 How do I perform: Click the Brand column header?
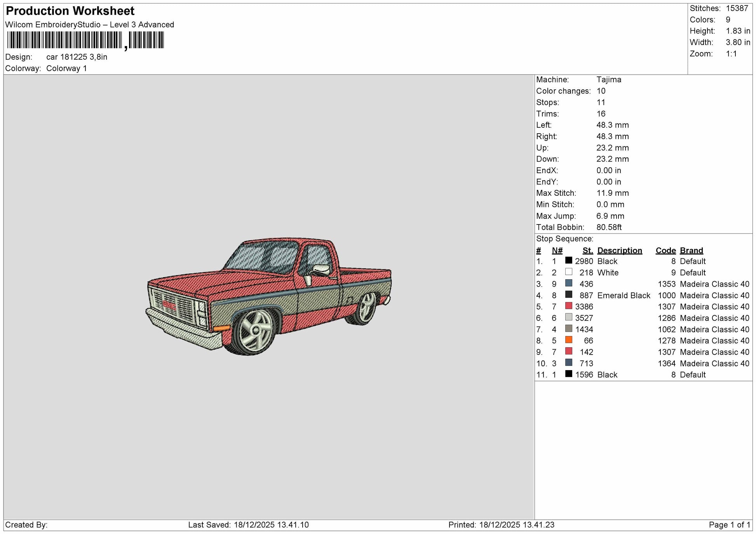point(691,250)
